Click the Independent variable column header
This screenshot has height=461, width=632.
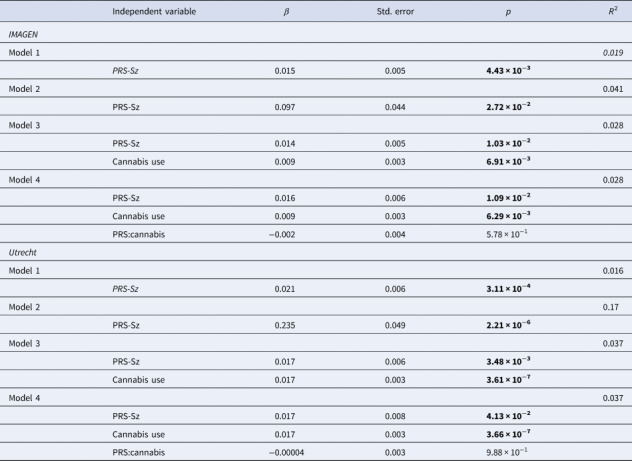[154, 11]
